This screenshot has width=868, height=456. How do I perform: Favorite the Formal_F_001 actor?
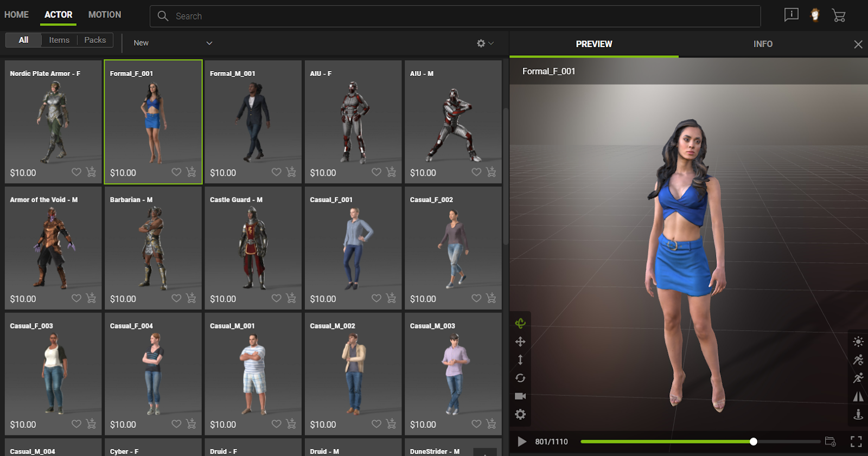point(176,172)
